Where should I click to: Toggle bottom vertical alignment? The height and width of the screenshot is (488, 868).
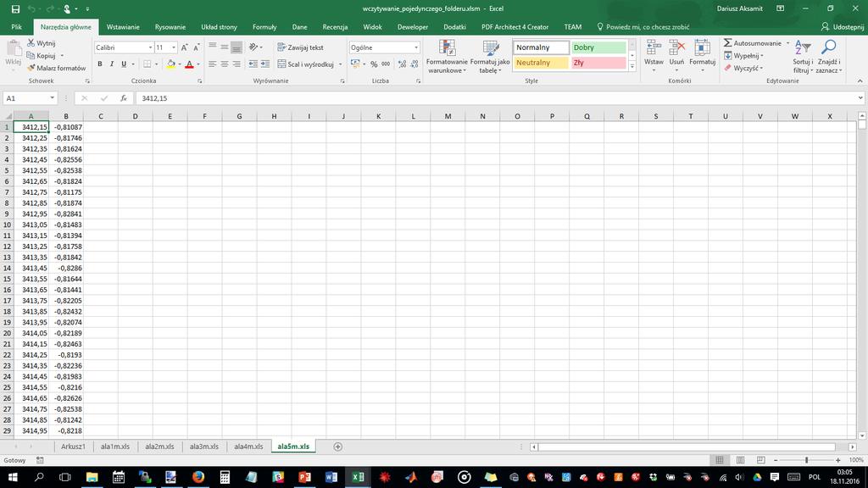click(x=236, y=47)
